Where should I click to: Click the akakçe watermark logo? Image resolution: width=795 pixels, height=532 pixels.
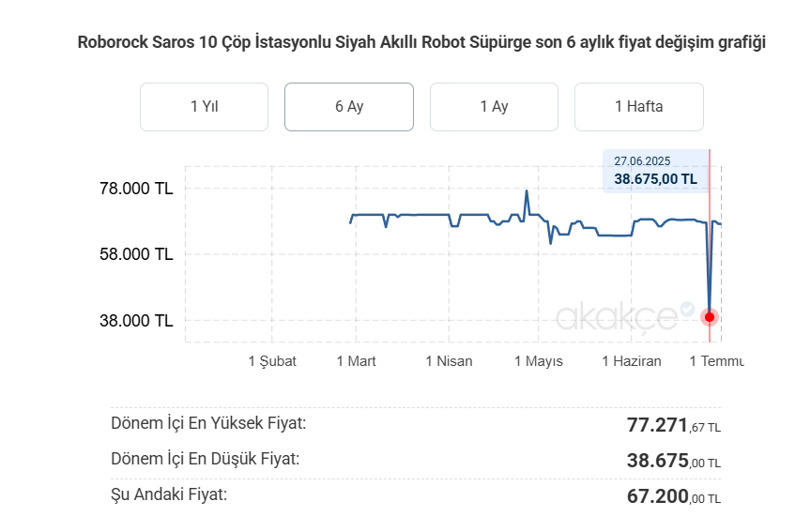coord(617,318)
